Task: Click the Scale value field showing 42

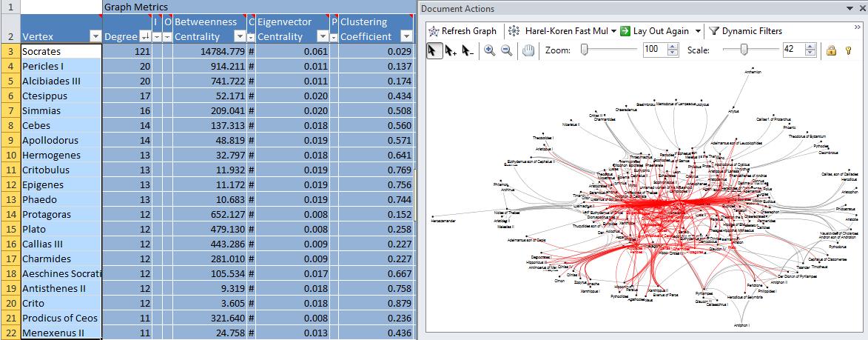Action: (793, 50)
